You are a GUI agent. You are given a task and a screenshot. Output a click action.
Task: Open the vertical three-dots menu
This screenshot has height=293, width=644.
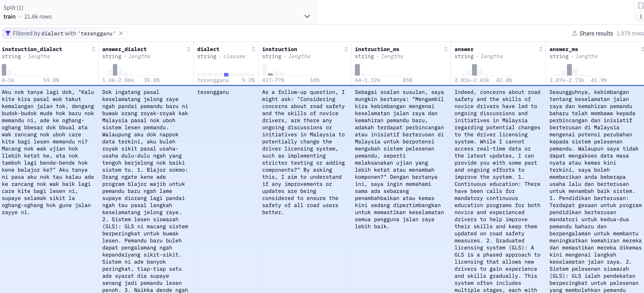[x=640, y=17]
